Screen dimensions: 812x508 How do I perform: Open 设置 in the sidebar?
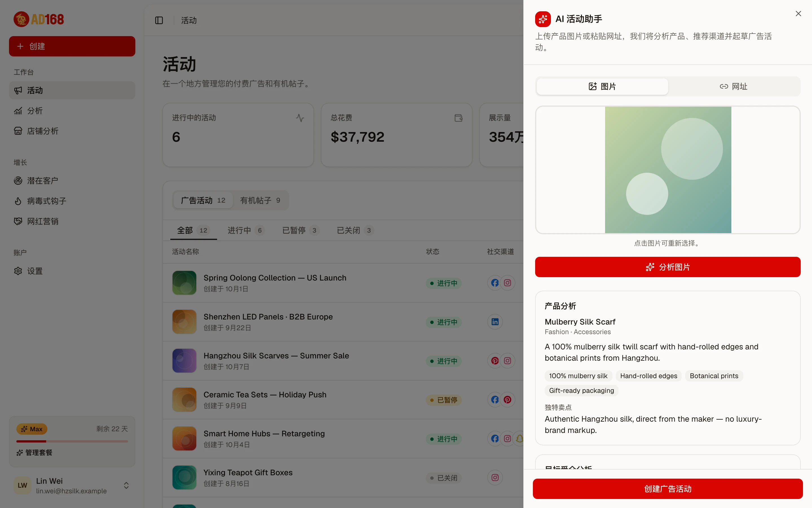(72, 271)
